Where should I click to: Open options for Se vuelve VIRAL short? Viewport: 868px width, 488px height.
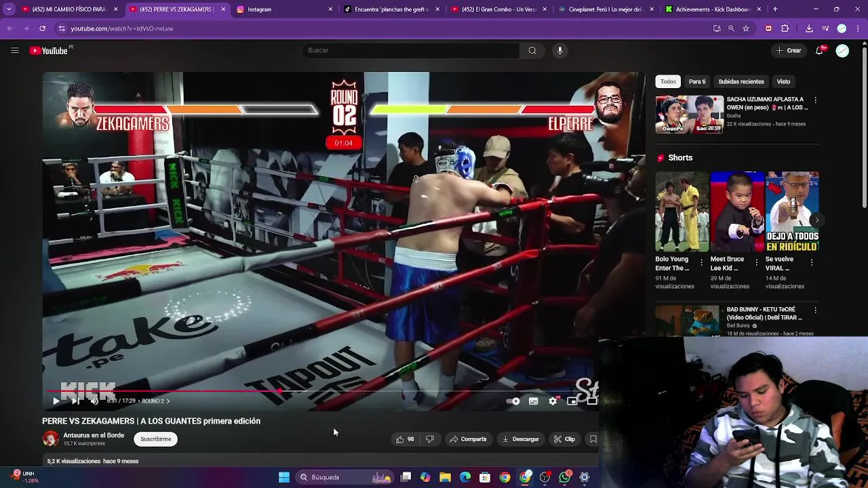coord(812,262)
